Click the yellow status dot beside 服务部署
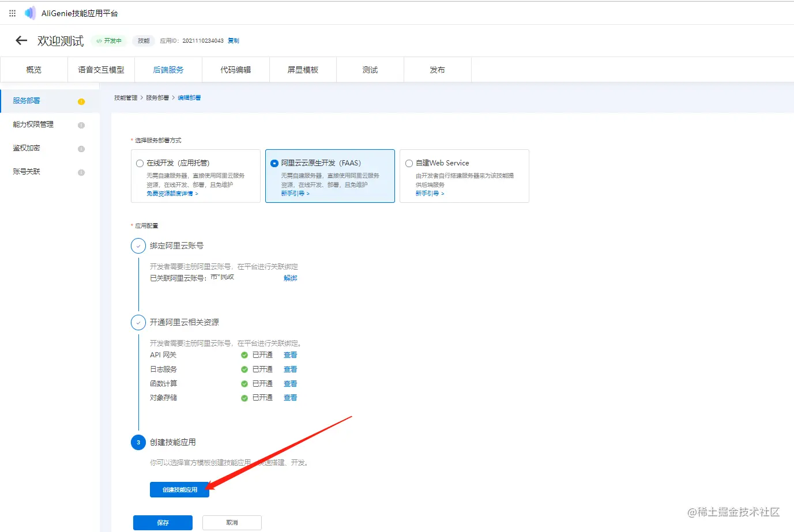Image resolution: width=794 pixels, height=532 pixels. tap(81, 101)
